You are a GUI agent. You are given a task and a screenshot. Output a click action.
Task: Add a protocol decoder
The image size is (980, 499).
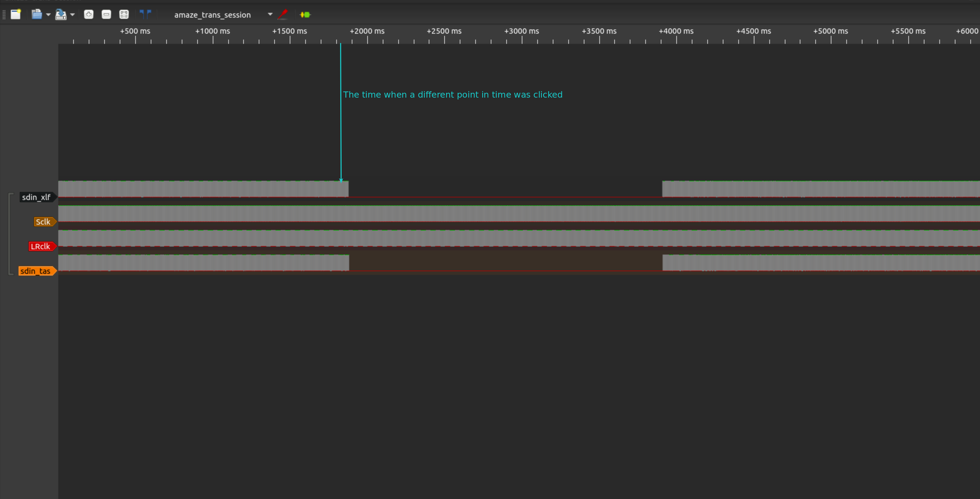(305, 14)
